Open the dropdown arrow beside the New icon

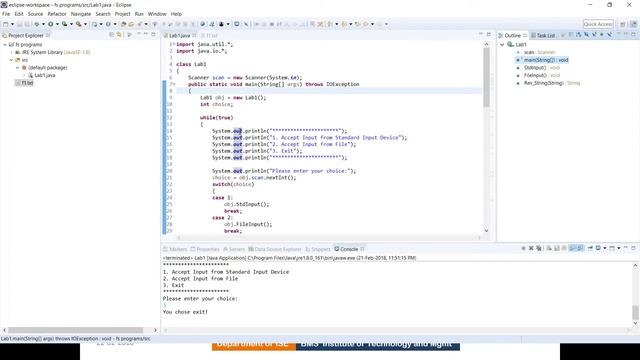(x=12, y=24)
